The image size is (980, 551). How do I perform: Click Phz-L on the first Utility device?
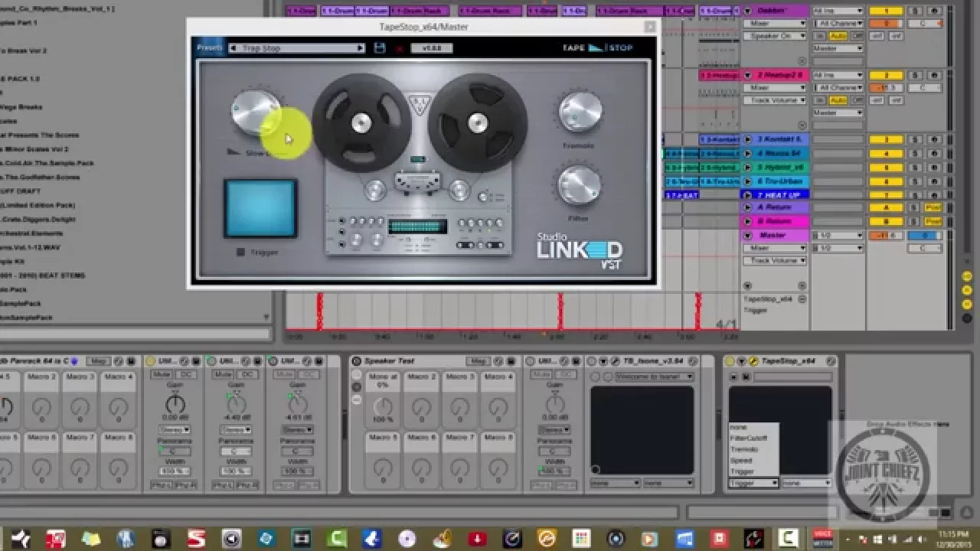[x=162, y=485]
